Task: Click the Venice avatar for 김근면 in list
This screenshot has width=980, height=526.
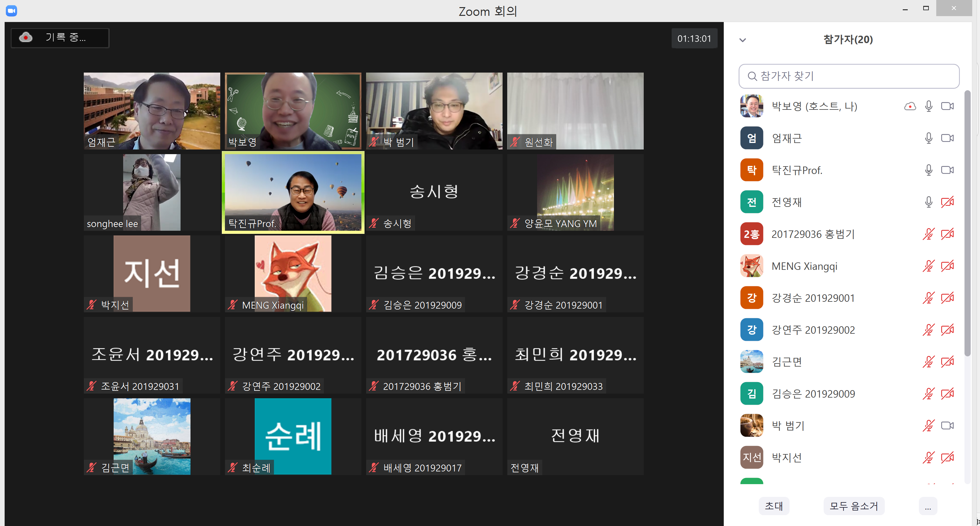Action: 751,362
